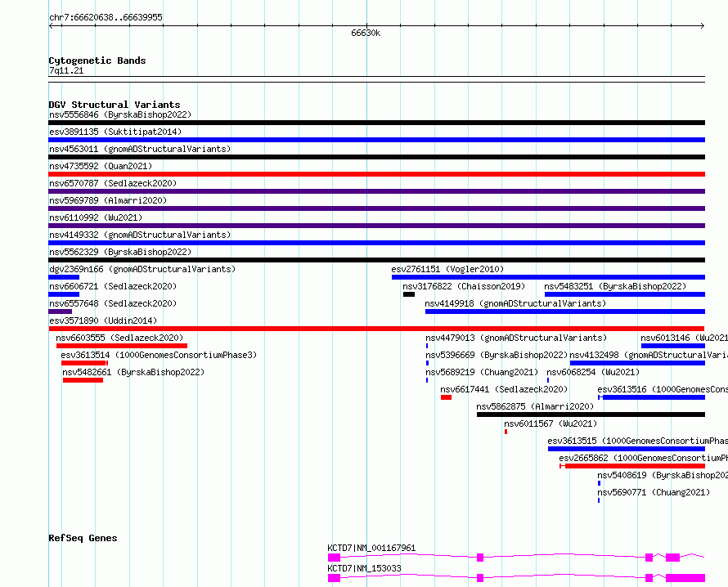Screen dimensions: 728x587
Task: Select nsv4149332 (gnomADStructuralVariants) label
Action: (140, 235)
